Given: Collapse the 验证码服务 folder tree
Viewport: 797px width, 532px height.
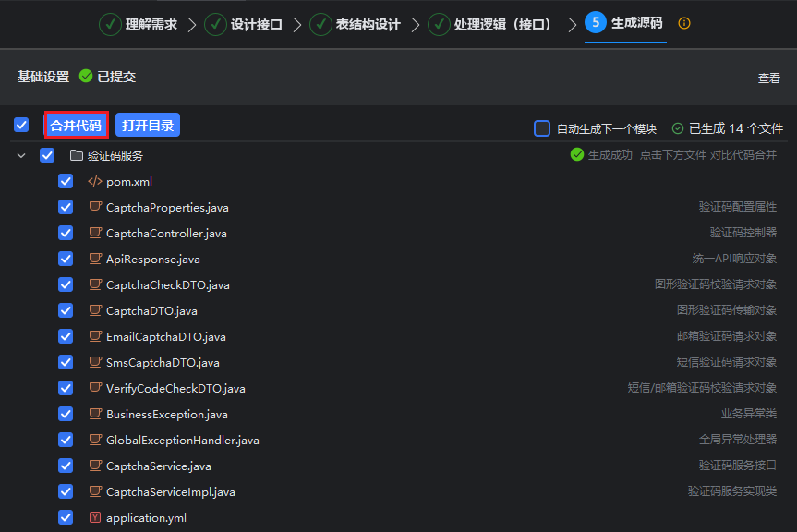Looking at the screenshot, I should click(21, 156).
